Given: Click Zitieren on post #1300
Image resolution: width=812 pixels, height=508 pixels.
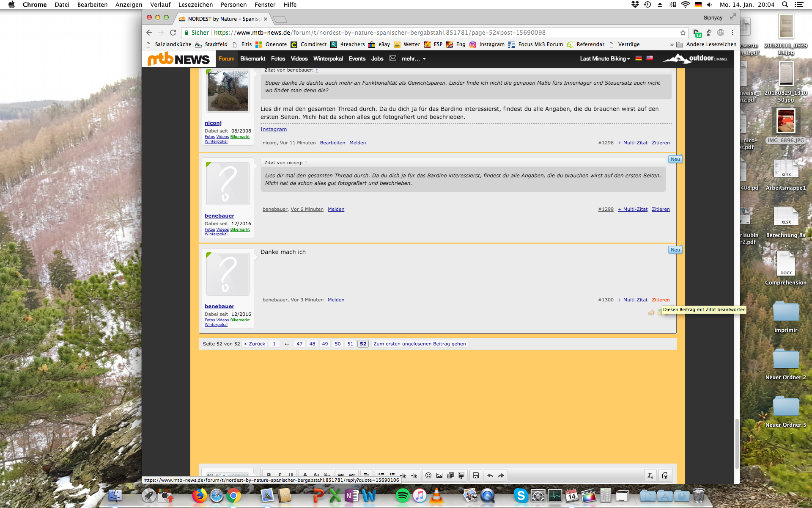Looking at the screenshot, I should click(x=661, y=300).
